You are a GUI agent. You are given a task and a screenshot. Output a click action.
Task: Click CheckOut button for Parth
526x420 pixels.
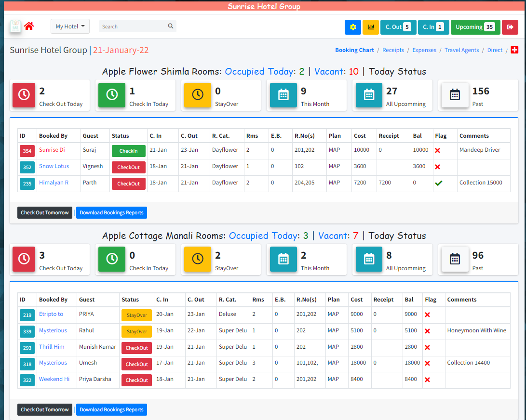click(128, 184)
